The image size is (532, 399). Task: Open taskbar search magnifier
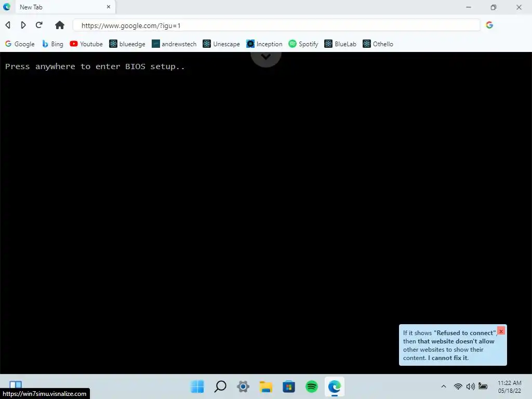(x=220, y=387)
